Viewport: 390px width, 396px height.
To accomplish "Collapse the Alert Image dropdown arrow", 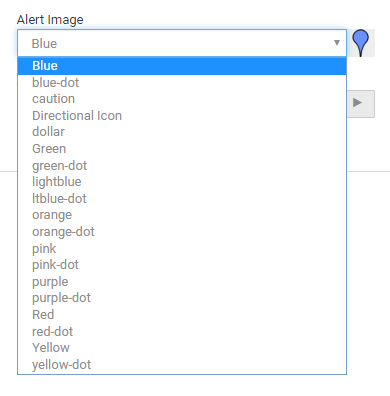I will coord(337,43).
